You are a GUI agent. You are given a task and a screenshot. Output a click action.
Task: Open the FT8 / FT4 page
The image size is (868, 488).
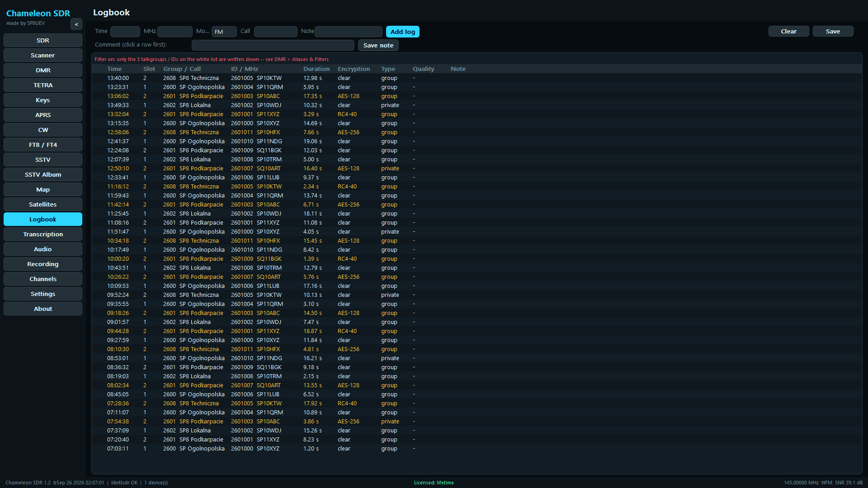point(43,145)
